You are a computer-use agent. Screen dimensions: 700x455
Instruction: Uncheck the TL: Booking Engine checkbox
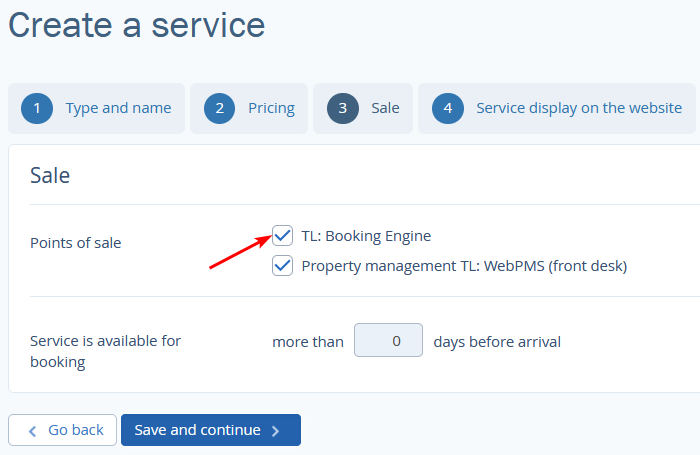283,236
